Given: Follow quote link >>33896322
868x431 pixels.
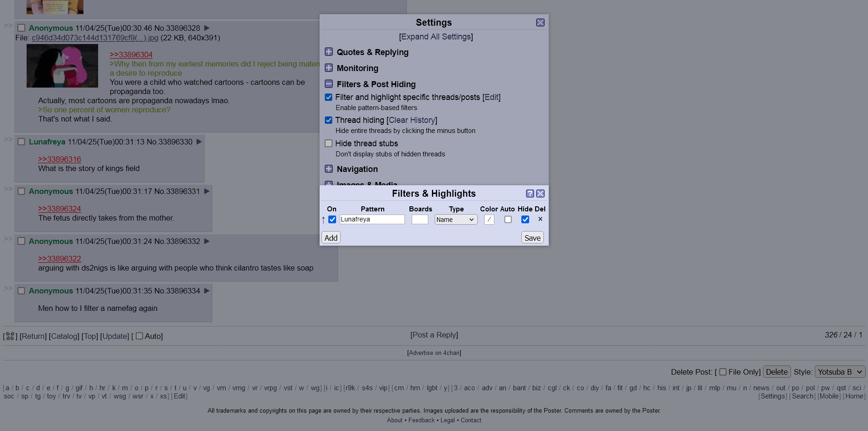Looking at the screenshot, I should click(x=60, y=259).
